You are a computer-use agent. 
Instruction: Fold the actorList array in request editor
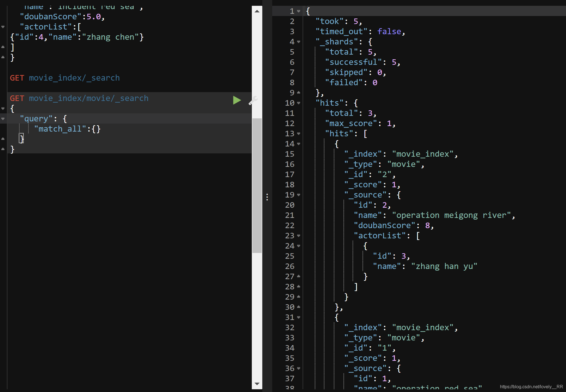(3, 27)
